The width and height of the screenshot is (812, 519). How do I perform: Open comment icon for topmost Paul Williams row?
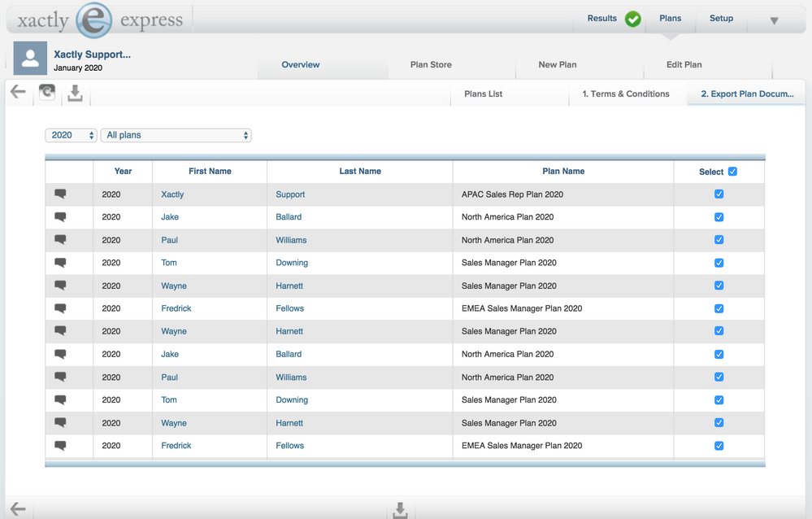click(x=60, y=239)
